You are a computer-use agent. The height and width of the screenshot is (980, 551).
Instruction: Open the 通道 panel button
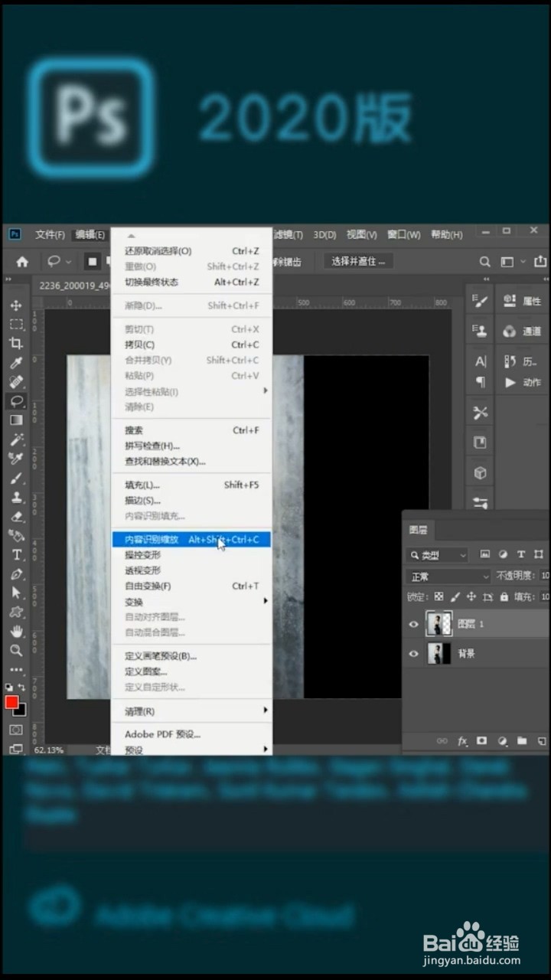(522, 331)
